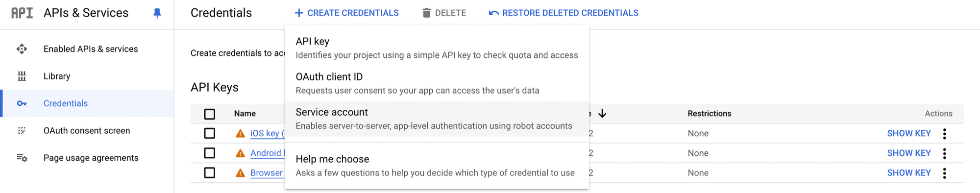The image size is (980, 193).
Task: Click the trash Delete icon in toolbar
Action: tap(426, 13)
